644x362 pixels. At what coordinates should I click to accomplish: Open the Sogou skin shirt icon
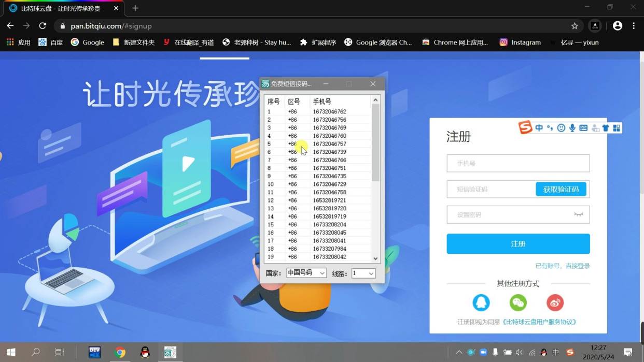pyautogui.click(x=605, y=127)
